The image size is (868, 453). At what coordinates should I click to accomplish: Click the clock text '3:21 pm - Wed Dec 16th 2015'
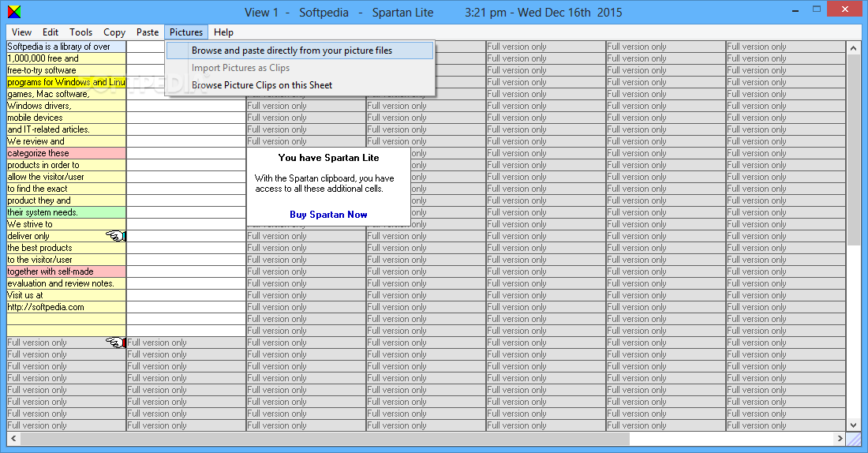pos(543,12)
